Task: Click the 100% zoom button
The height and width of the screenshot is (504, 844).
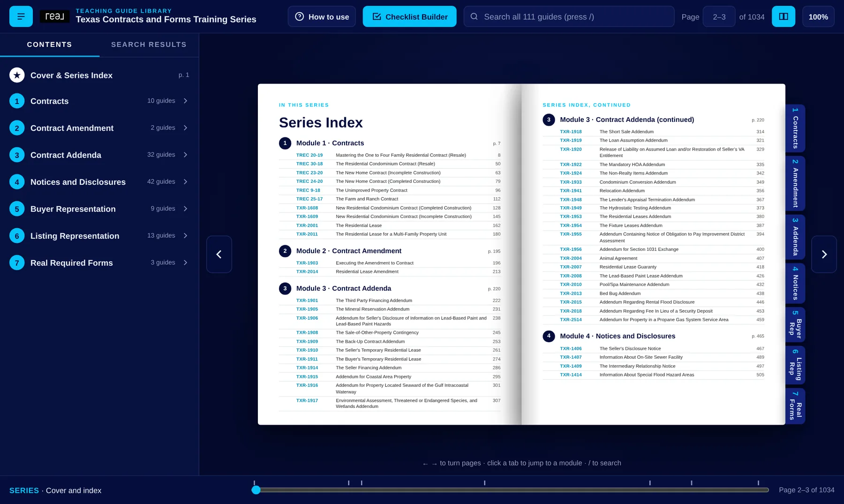Action: pyautogui.click(x=818, y=16)
